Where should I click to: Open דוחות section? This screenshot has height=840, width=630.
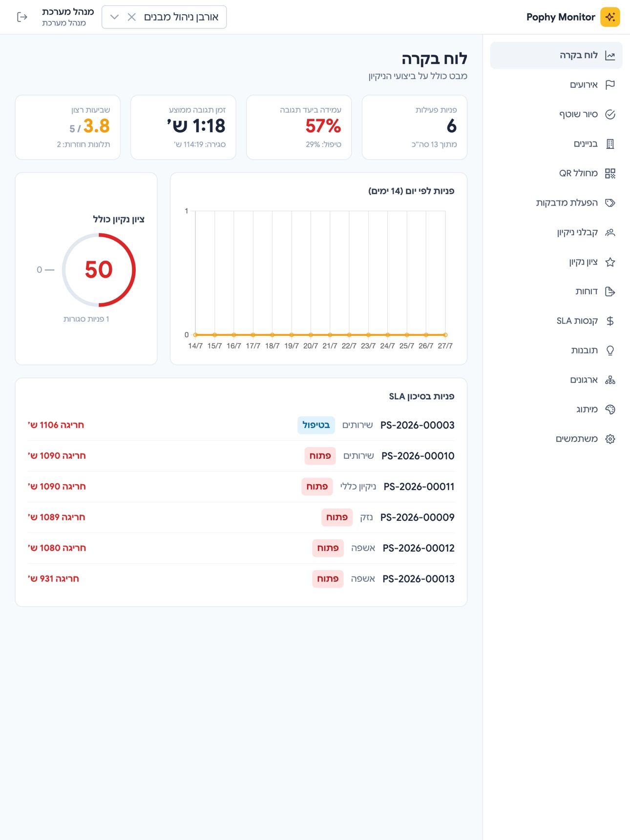pos(556,291)
